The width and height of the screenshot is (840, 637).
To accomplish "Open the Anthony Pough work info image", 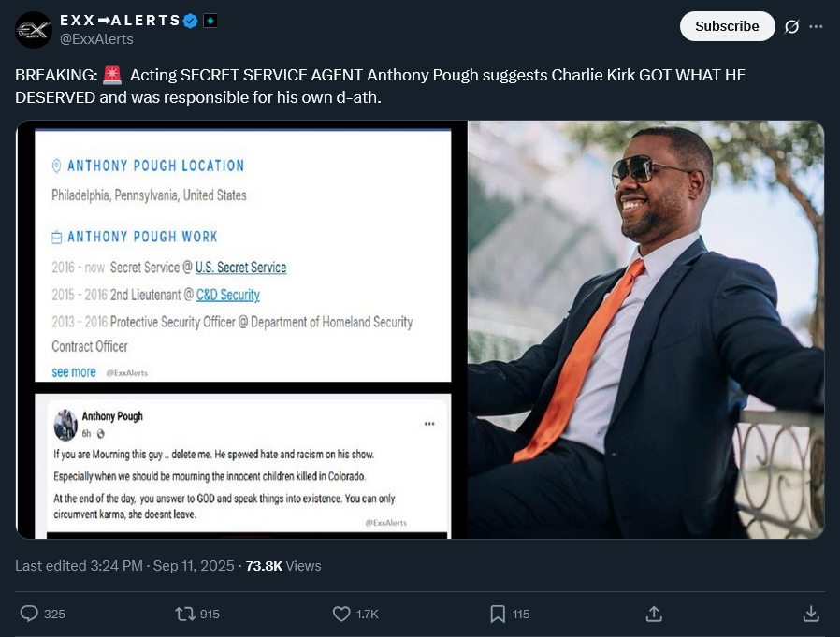I will [242, 253].
